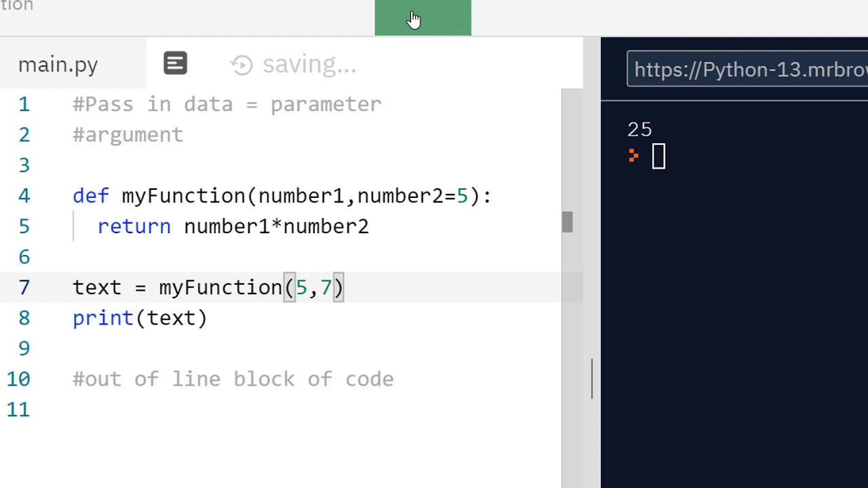Click line number 7 in gutter
Viewport: 868px width, 488px height.
pos(24,287)
